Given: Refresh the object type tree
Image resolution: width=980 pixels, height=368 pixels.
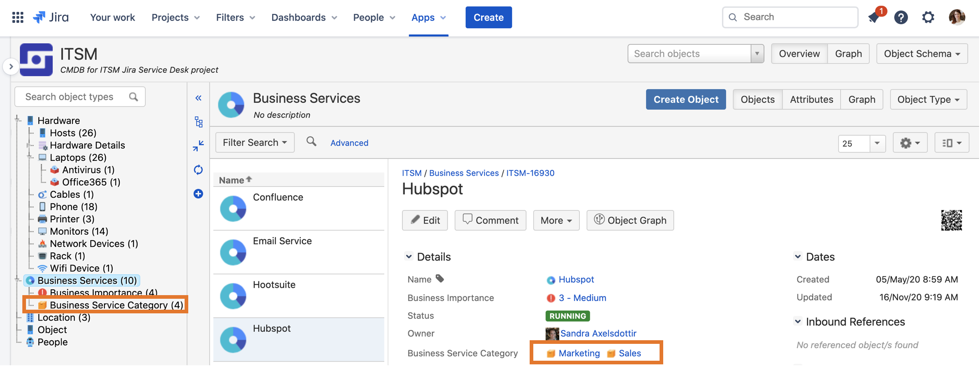Looking at the screenshot, I should [x=198, y=170].
